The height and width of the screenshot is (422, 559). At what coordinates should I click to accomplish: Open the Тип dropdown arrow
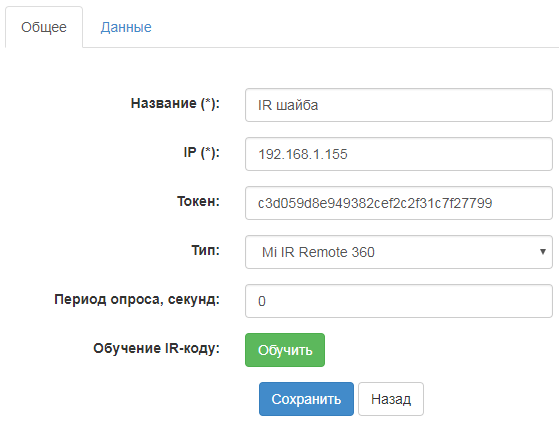coord(543,252)
